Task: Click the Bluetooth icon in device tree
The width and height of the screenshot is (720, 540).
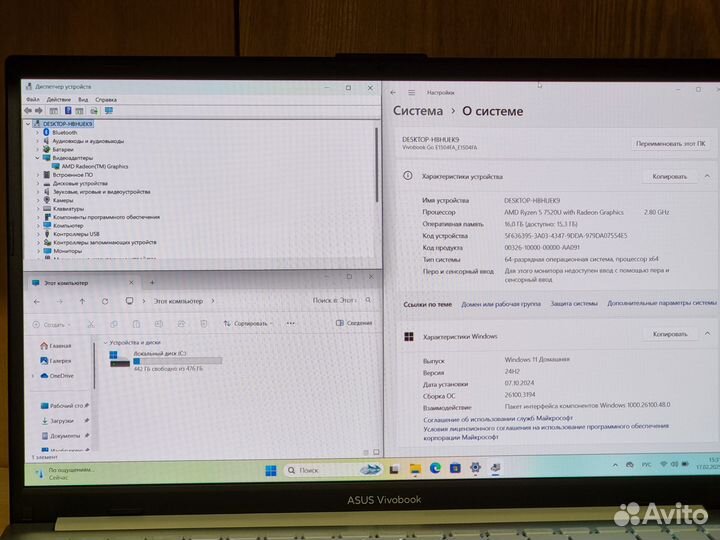Action: click(46, 132)
